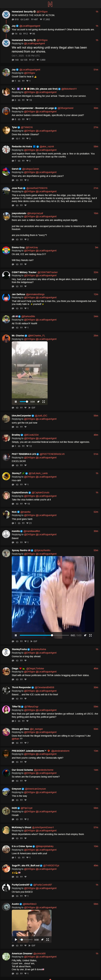Screen dimensions: 101x980
Task: Enter fullscreen on Mr. Charles' flag video
Action: tap(43, 401)
